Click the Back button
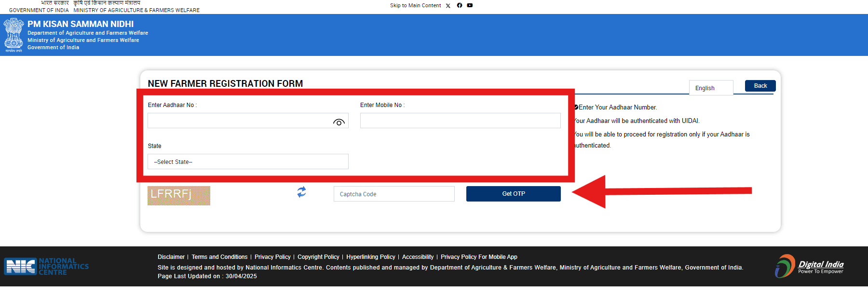 [760, 86]
